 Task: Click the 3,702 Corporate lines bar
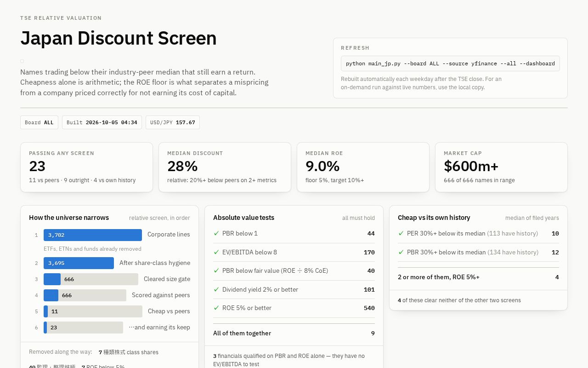(93, 235)
